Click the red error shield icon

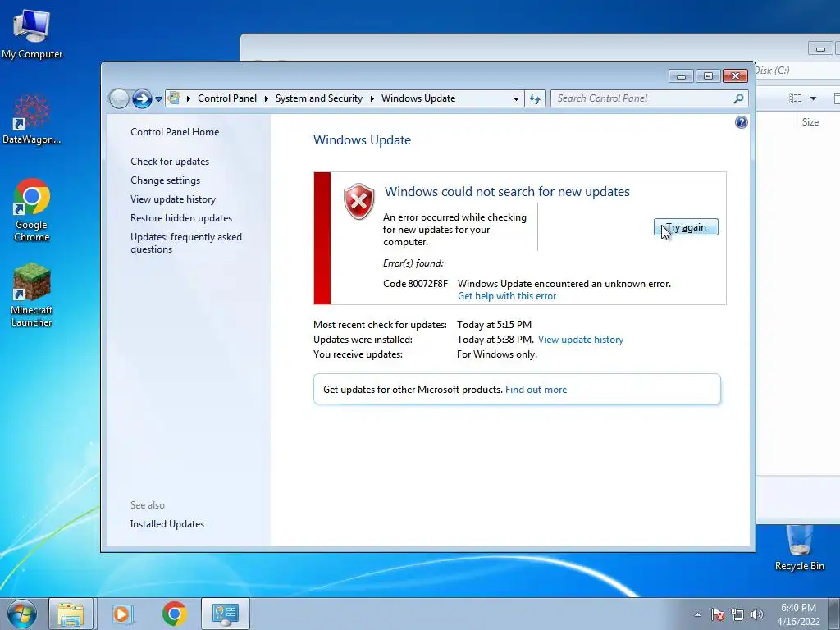point(359,202)
